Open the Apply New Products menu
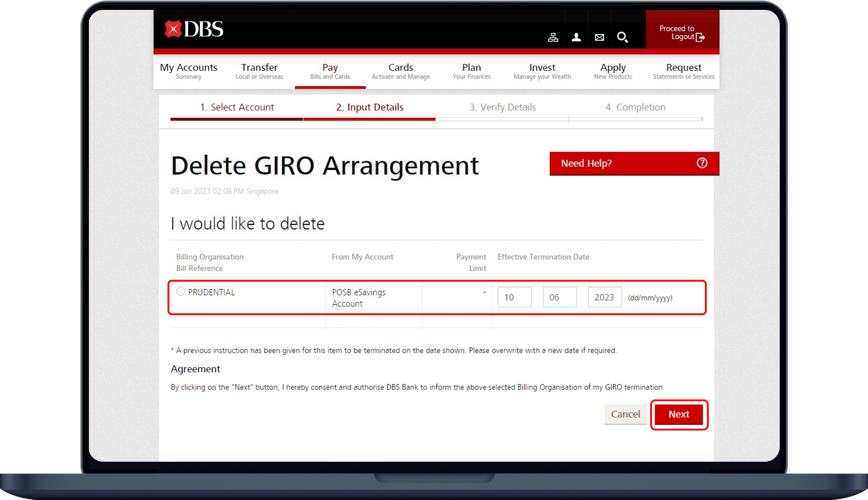The height and width of the screenshot is (500, 868). [x=613, y=72]
